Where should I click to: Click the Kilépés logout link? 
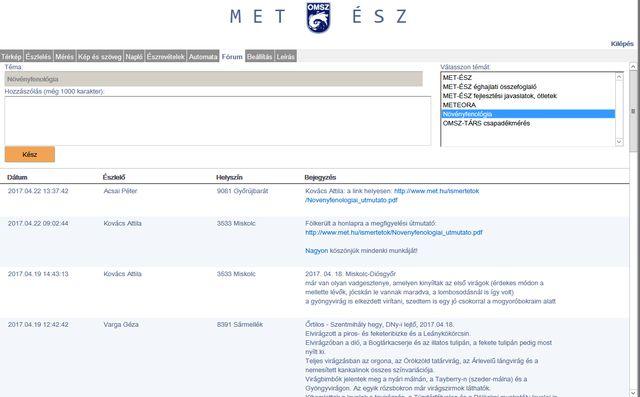[x=622, y=44]
